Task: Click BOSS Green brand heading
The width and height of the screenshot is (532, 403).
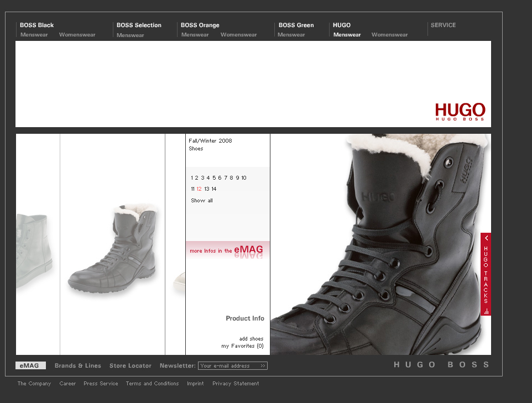Action: click(296, 25)
